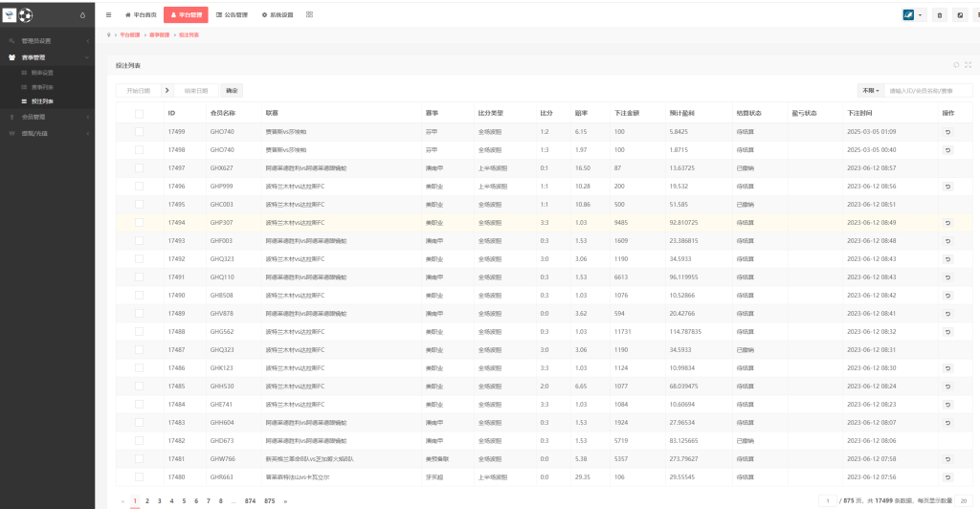
Task: Click undo action for bet 17486
Action: (x=947, y=367)
